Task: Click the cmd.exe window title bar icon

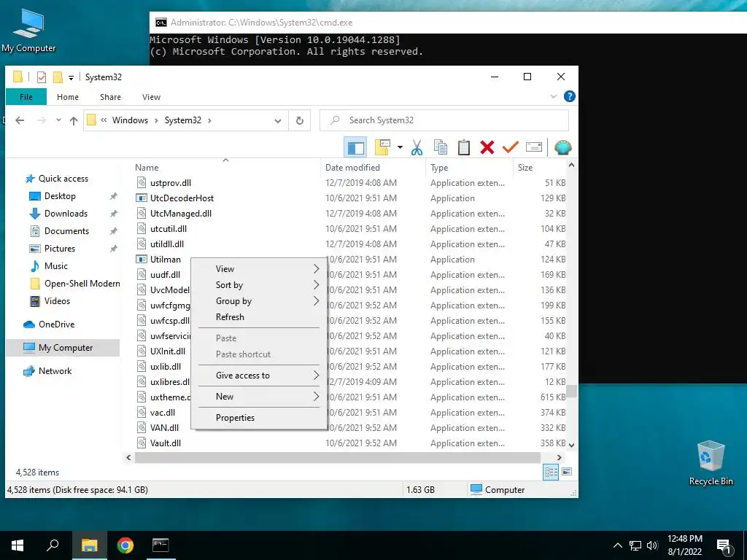Action: coord(161,23)
